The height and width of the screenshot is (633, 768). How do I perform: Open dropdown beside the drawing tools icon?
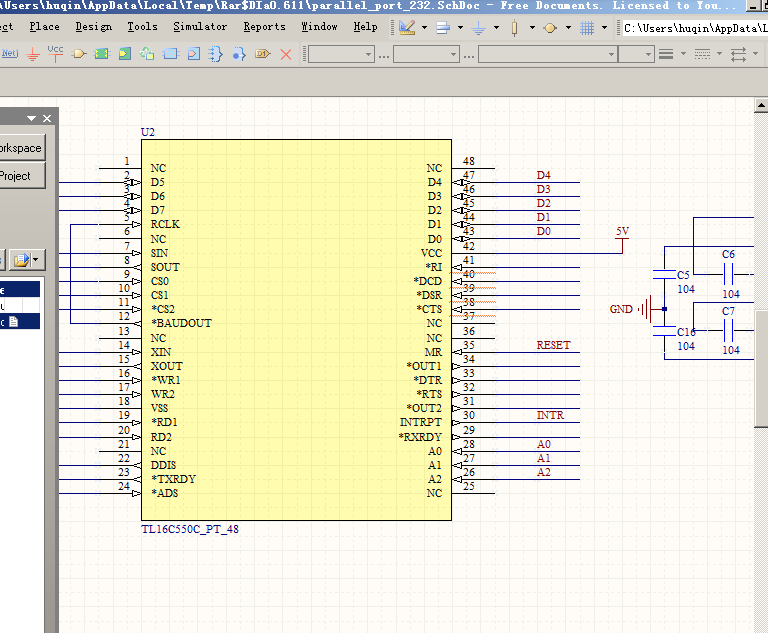click(x=424, y=28)
